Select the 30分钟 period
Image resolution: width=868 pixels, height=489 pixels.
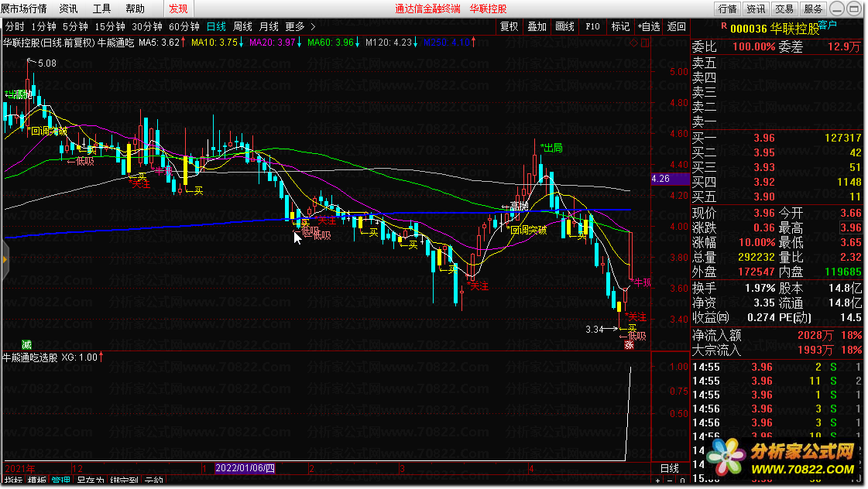click(147, 26)
